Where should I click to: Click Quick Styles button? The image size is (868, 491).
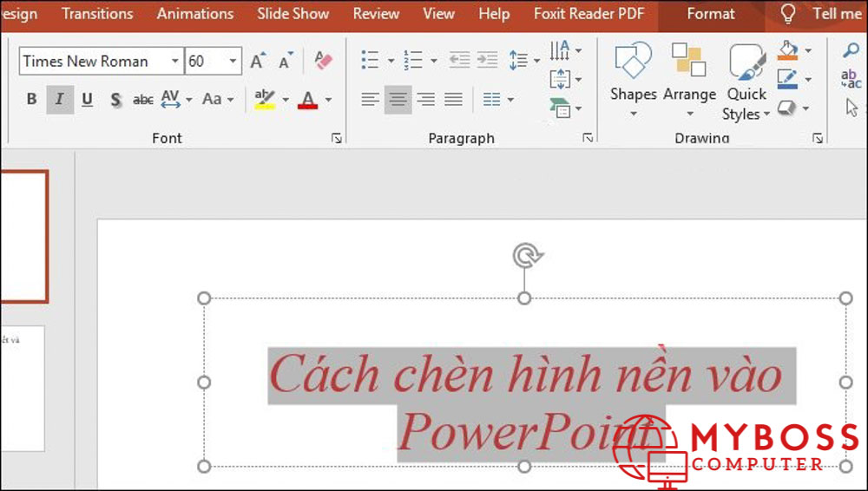coord(746,82)
